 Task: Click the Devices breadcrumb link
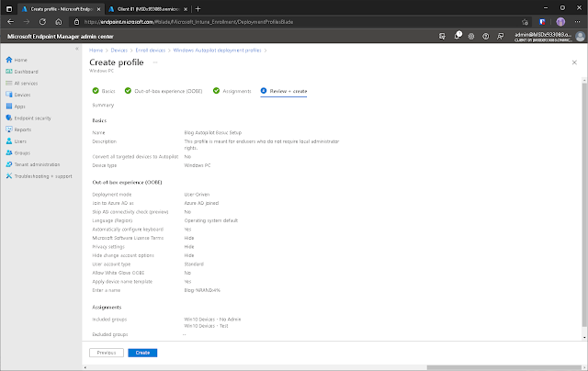point(119,51)
